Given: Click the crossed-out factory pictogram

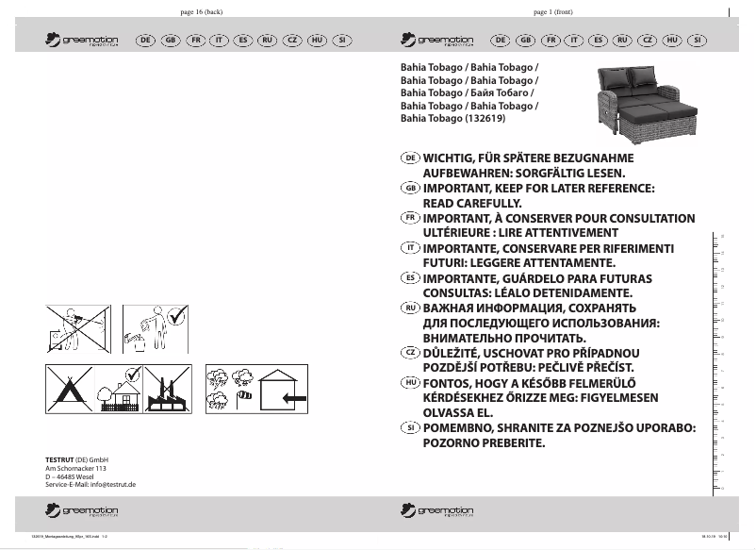Looking at the screenshot, I should click(x=172, y=389).
